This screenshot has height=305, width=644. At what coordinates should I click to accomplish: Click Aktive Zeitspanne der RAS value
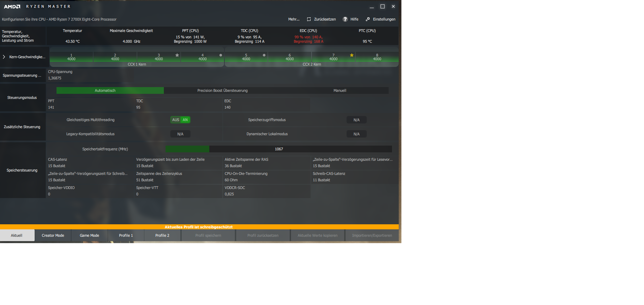pos(233,166)
